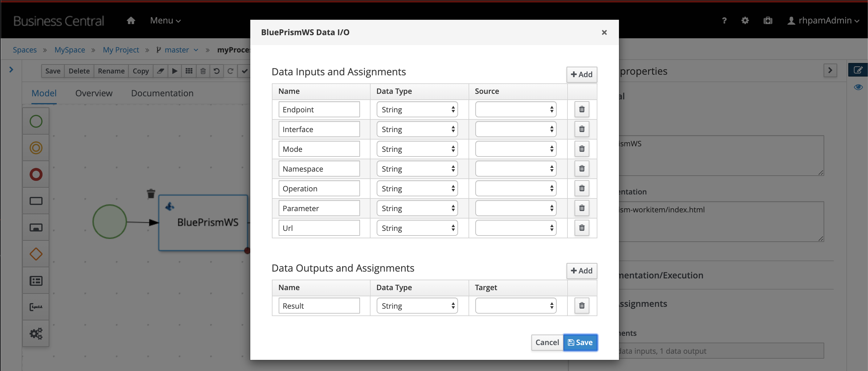
Task: Open the Source dropdown for Namespace row
Action: click(x=515, y=169)
